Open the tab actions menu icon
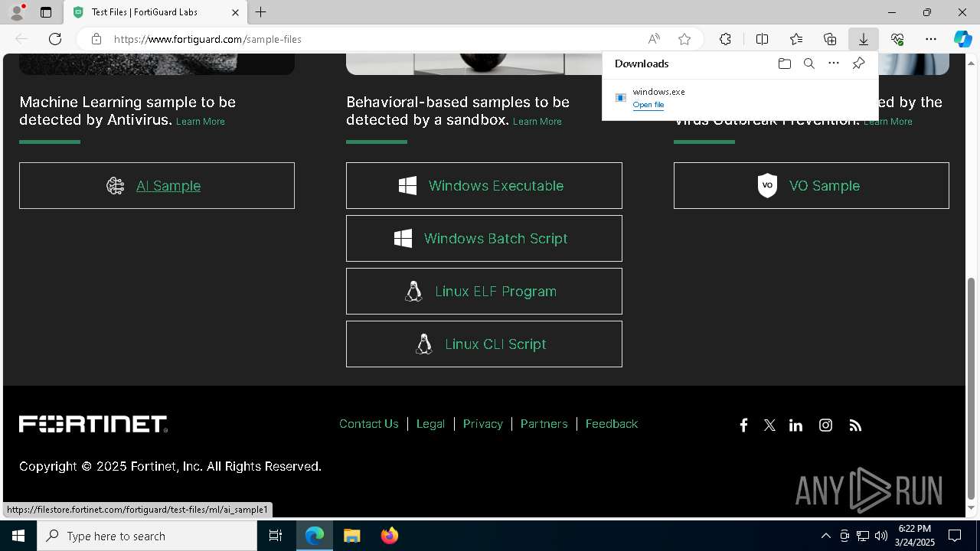Image resolution: width=980 pixels, height=551 pixels. pyautogui.click(x=46, y=12)
